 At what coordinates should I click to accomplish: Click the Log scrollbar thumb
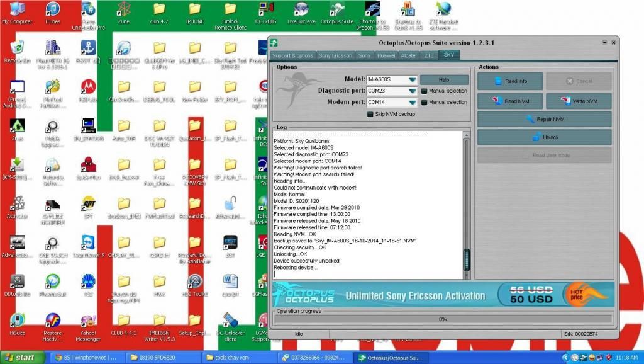click(x=467, y=259)
